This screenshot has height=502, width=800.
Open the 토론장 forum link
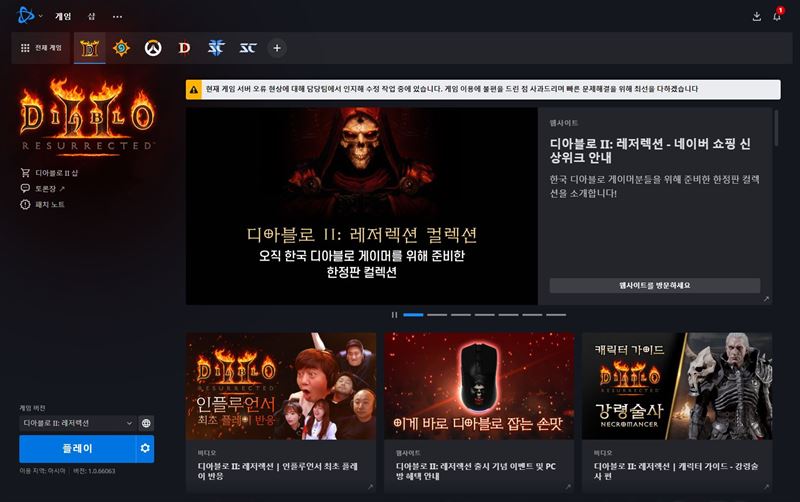[43, 189]
